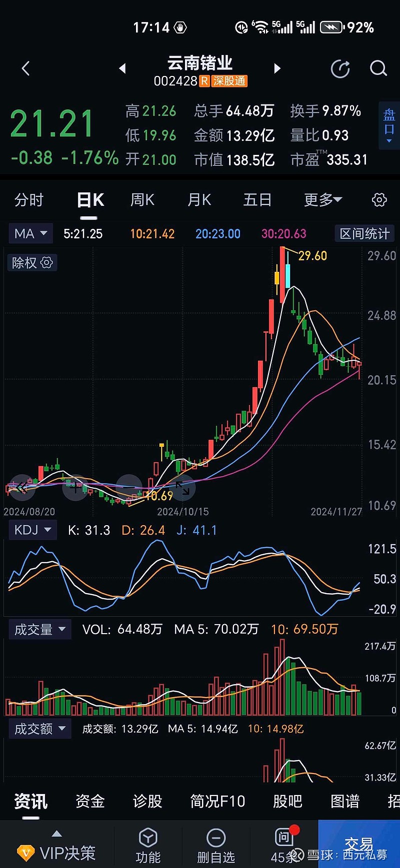Viewport: 400px width, 868px height.
Task: Open 图谱 tab
Action: coord(345,802)
